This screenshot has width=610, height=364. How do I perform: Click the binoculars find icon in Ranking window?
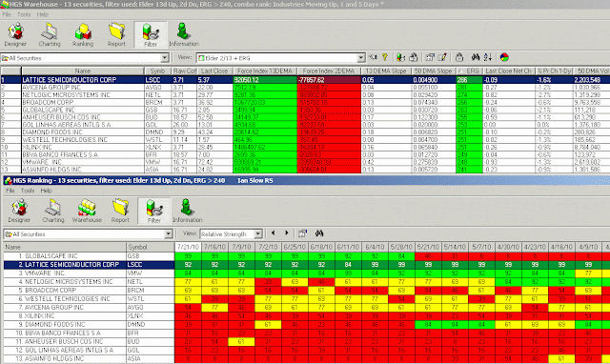[x=319, y=233]
